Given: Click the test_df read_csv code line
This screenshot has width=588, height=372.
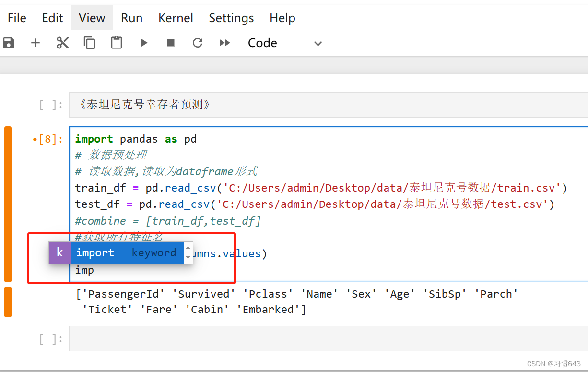Looking at the screenshot, I should point(315,204).
